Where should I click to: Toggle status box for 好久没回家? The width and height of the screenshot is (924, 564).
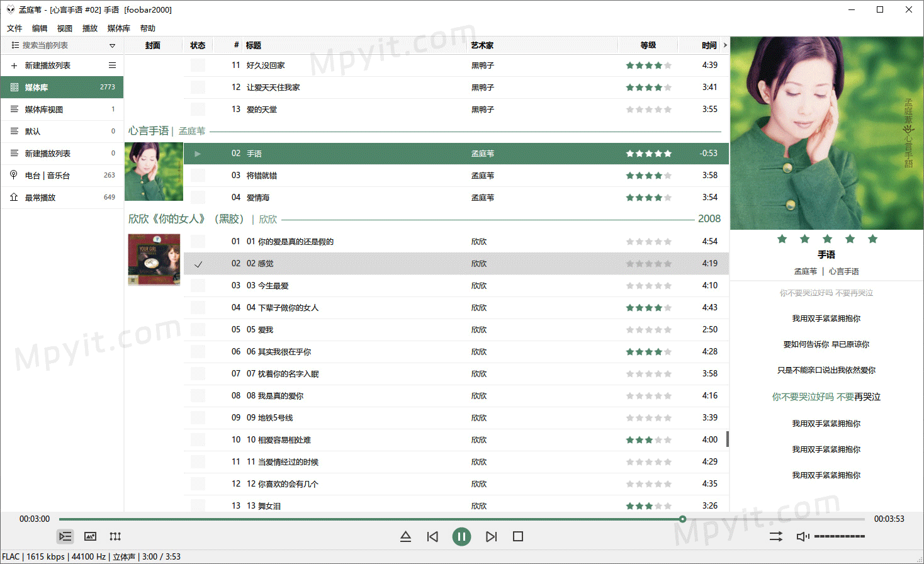click(x=198, y=65)
